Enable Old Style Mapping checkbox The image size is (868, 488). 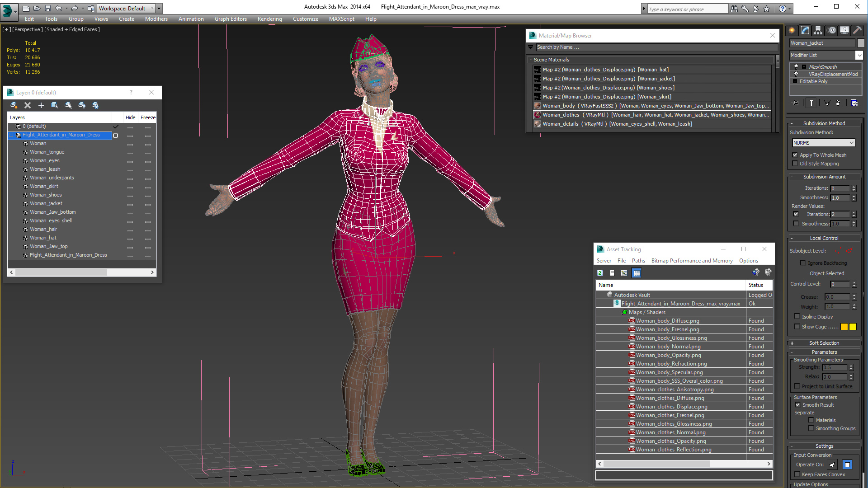click(795, 164)
